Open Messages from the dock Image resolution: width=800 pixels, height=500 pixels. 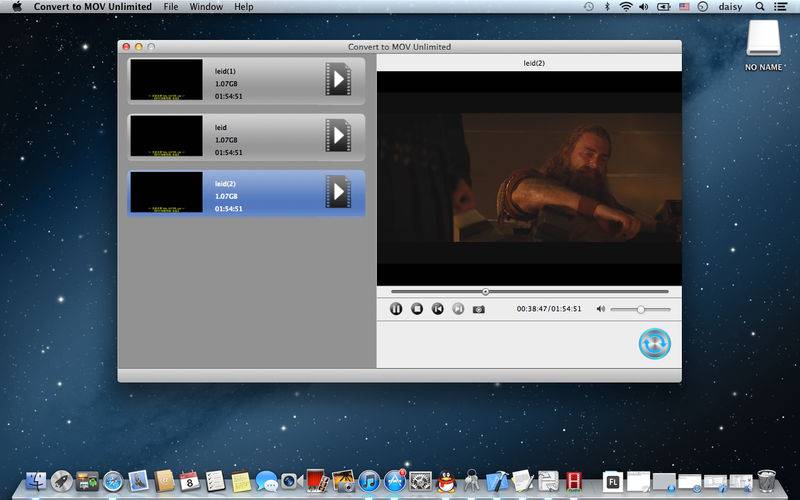[267, 481]
